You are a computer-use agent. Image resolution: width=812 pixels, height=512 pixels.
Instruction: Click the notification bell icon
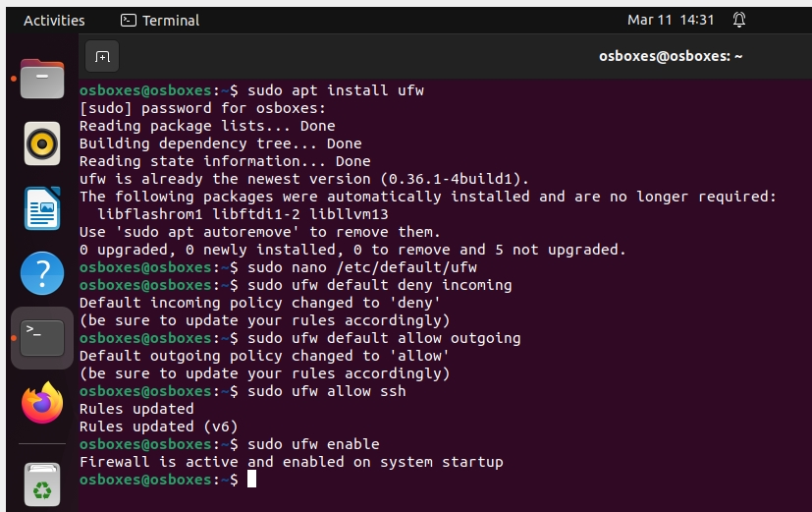coord(739,20)
